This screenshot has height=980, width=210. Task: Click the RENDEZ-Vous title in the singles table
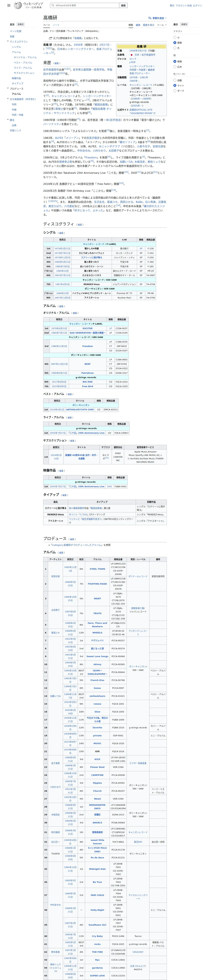pyautogui.click(x=91, y=284)
